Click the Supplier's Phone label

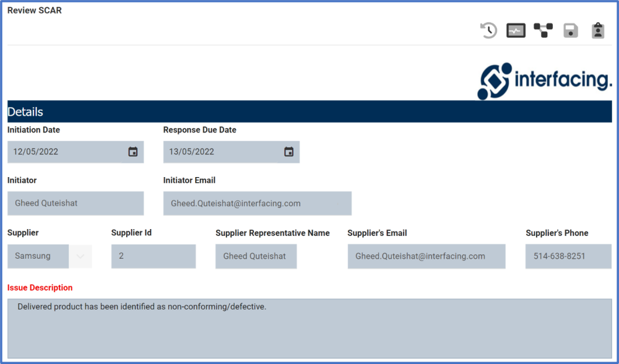click(x=557, y=233)
